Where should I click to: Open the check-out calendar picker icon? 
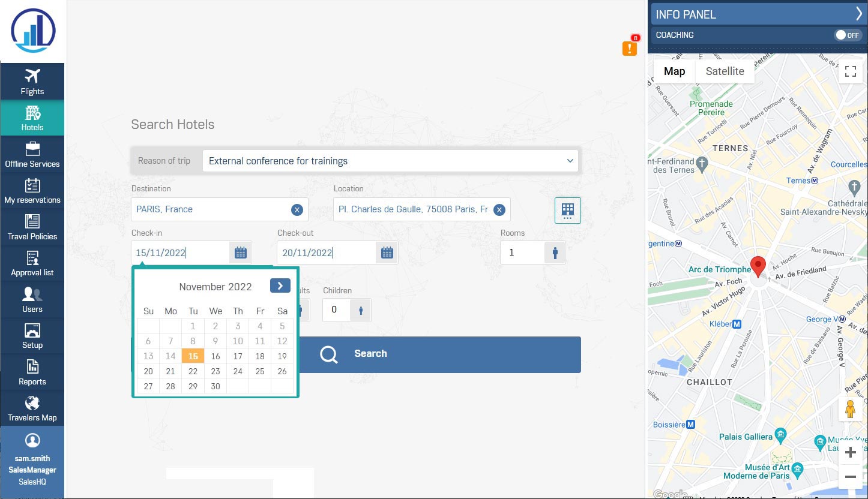pyautogui.click(x=387, y=252)
